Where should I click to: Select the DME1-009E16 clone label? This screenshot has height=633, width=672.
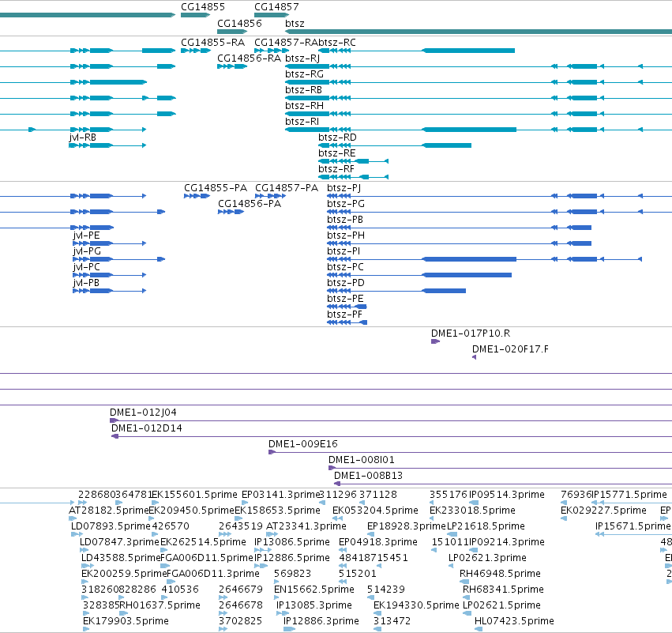tap(303, 444)
